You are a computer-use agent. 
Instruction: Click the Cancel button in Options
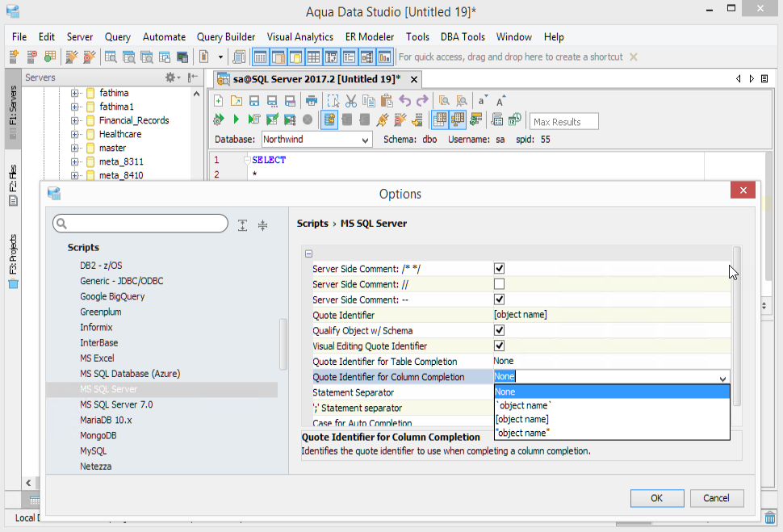click(x=716, y=498)
